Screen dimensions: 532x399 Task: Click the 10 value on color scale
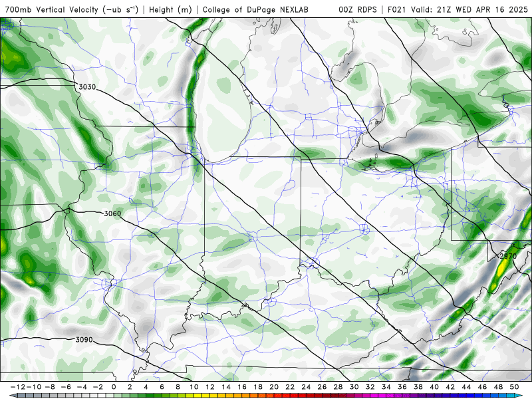(x=194, y=387)
